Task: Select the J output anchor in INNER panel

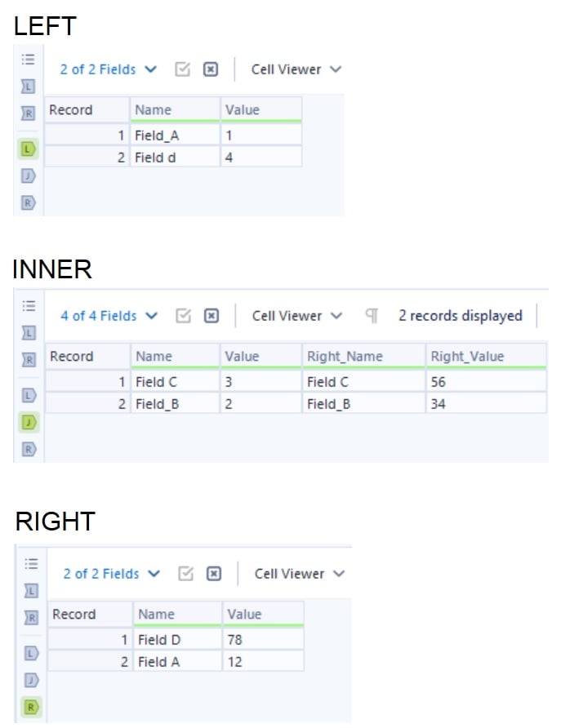Action: click(29, 422)
